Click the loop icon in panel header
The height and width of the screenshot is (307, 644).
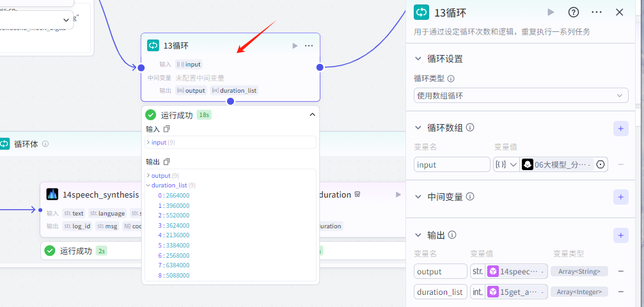421,12
